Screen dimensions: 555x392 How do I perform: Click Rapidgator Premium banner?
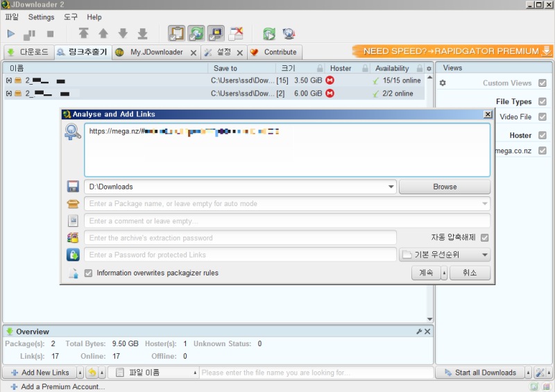[x=452, y=51]
